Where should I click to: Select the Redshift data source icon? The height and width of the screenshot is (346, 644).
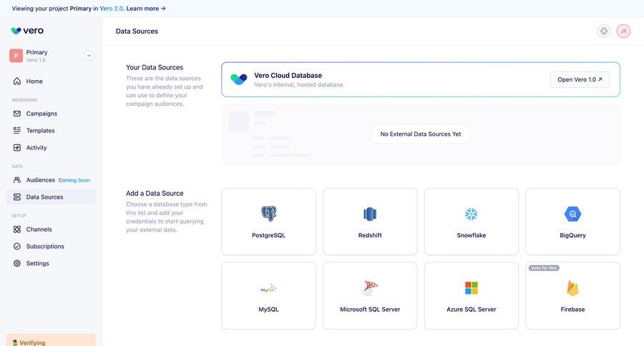pos(370,214)
